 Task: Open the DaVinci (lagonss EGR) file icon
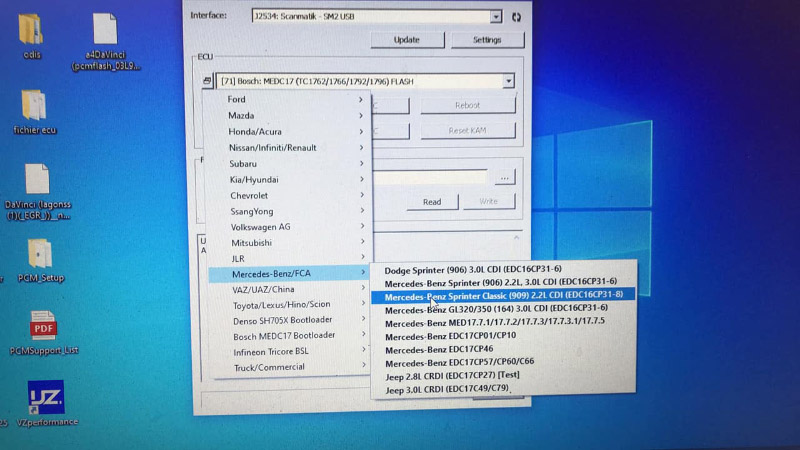coord(37,179)
